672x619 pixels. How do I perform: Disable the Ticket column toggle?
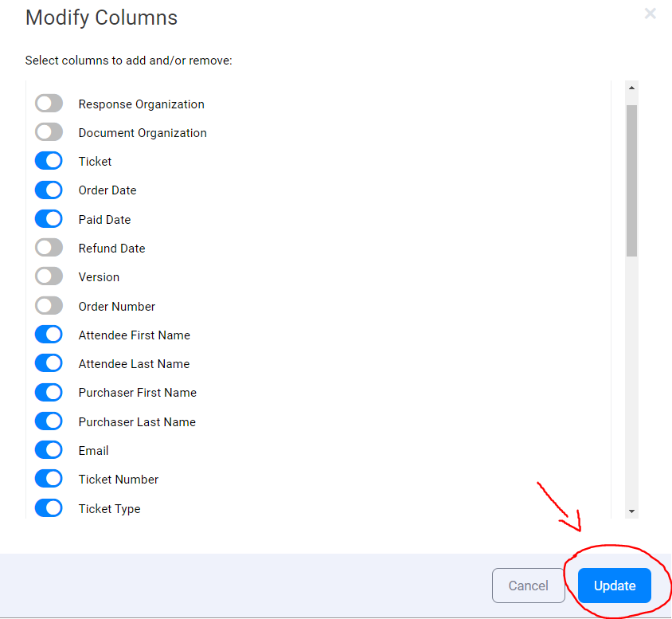tap(49, 160)
